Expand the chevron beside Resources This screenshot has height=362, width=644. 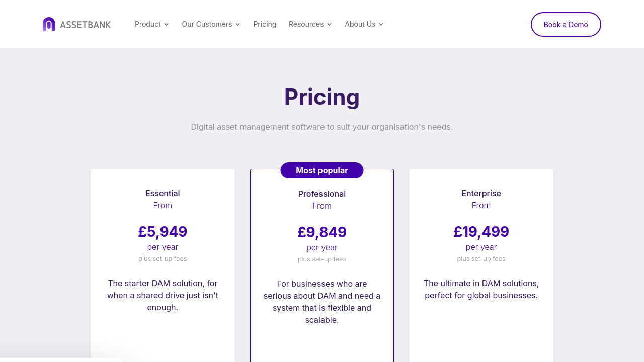coord(330,25)
